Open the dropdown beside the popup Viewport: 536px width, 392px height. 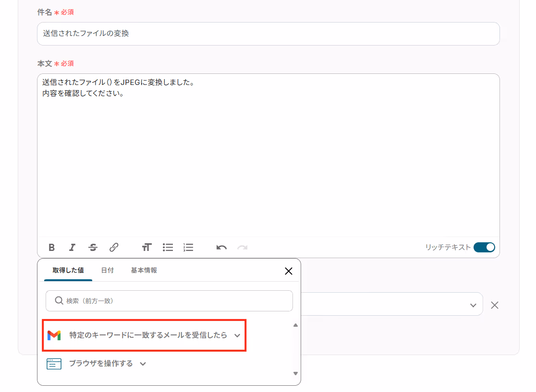click(473, 305)
